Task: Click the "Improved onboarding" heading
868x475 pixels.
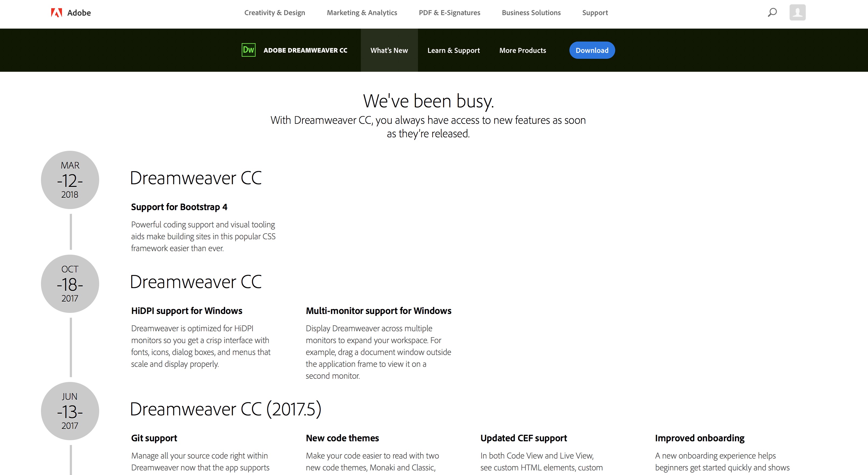Action: 700,438
